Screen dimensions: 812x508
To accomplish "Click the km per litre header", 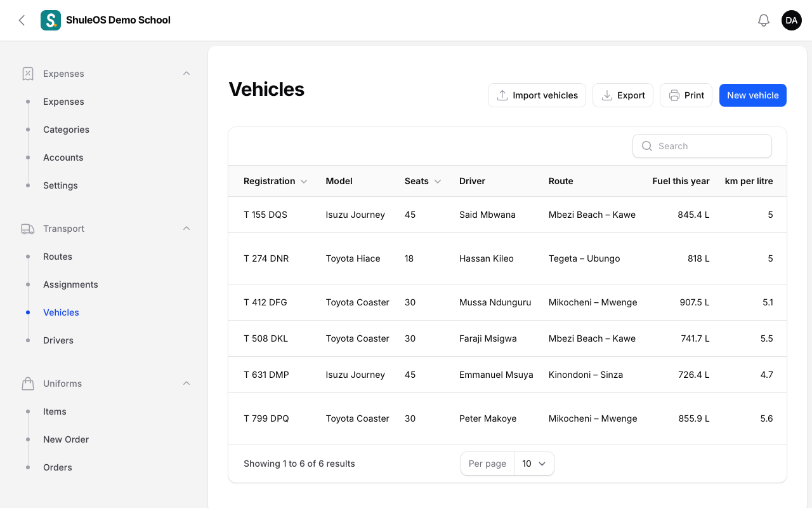I will pos(749,181).
